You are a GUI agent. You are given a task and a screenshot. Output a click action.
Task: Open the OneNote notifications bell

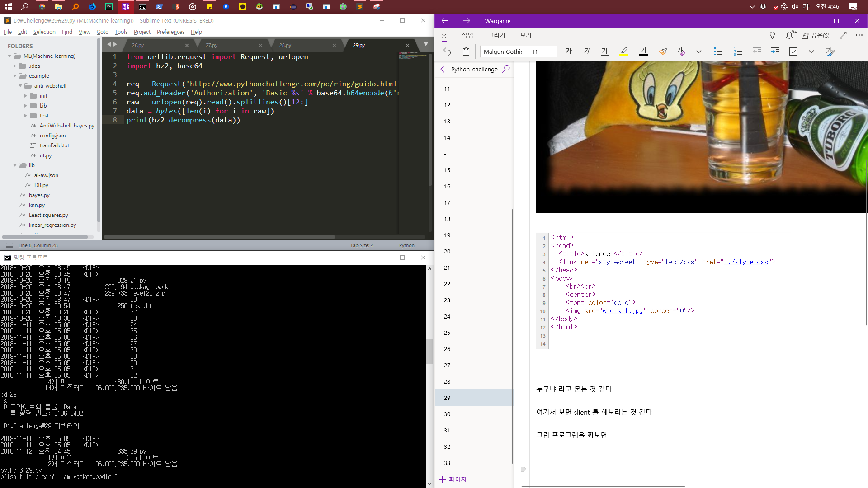click(790, 35)
